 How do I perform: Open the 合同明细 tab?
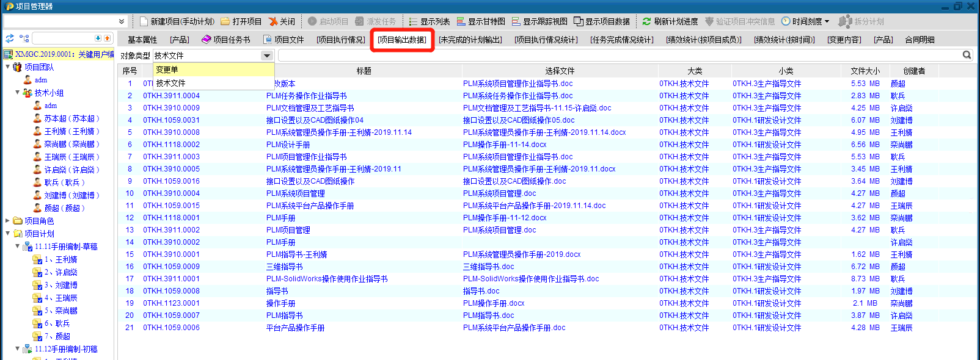[920, 40]
